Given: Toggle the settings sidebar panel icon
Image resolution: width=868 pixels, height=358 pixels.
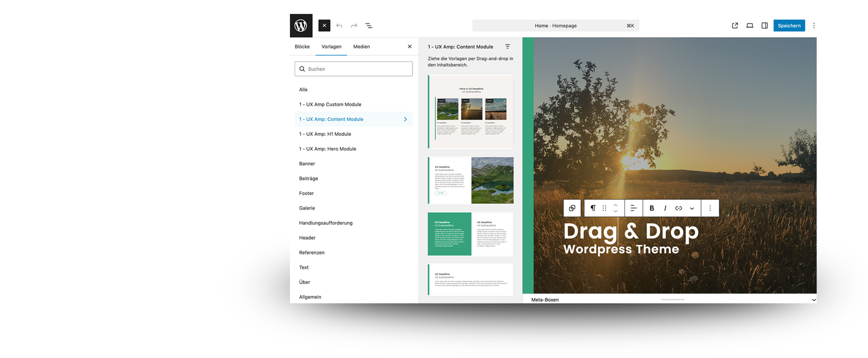Looking at the screenshot, I should point(764,26).
